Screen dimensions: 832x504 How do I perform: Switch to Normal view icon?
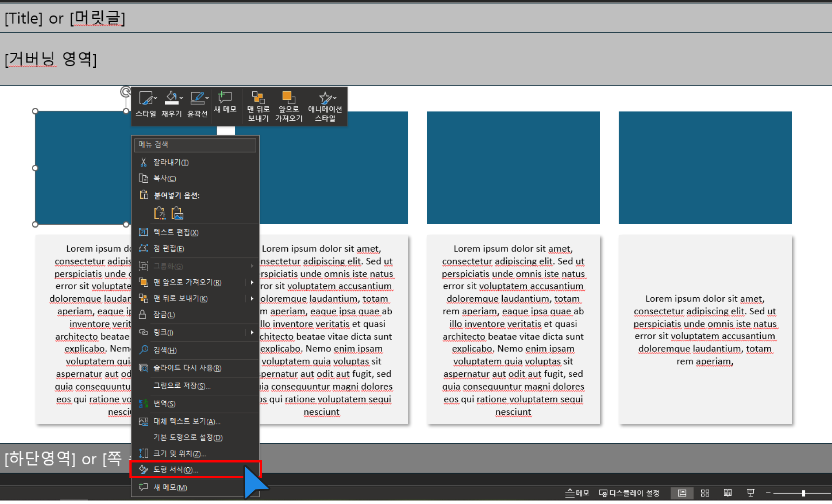[x=682, y=493]
